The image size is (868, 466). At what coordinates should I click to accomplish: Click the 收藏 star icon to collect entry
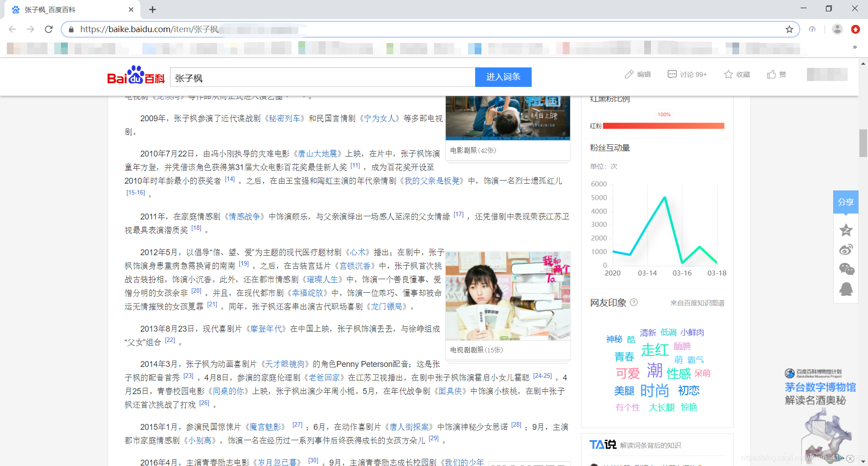point(728,74)
